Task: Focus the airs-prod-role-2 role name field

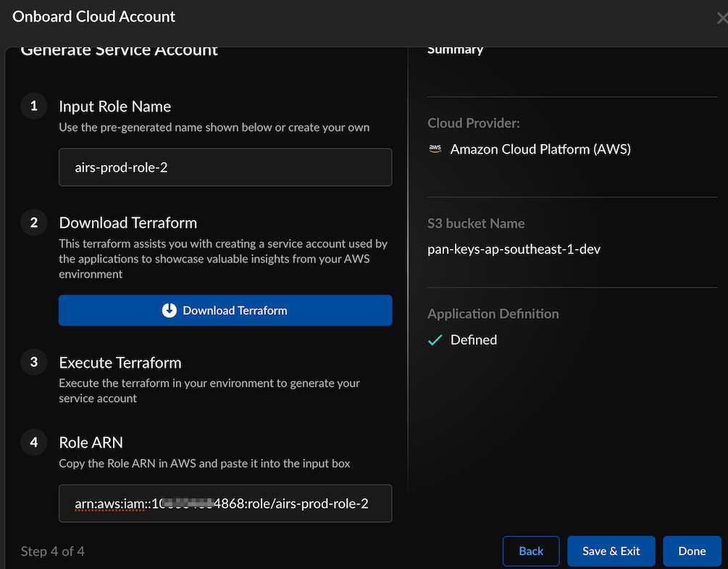Action: [x=225, y=167]
